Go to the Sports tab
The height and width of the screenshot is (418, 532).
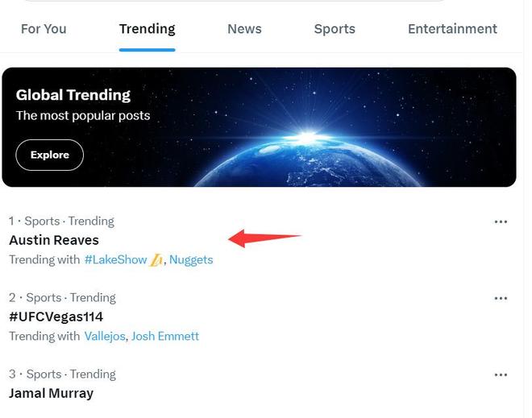335,29
